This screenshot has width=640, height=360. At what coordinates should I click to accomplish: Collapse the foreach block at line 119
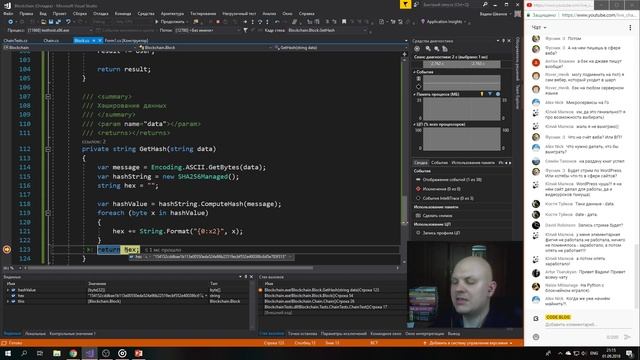pyautogui.click(x=48, y=213)
